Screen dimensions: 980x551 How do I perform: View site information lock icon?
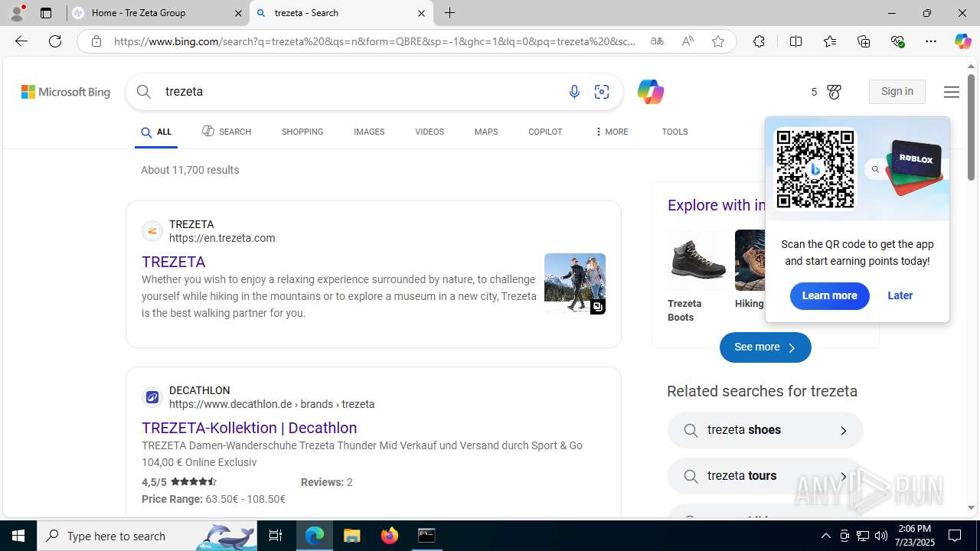(x=96, y=41)
